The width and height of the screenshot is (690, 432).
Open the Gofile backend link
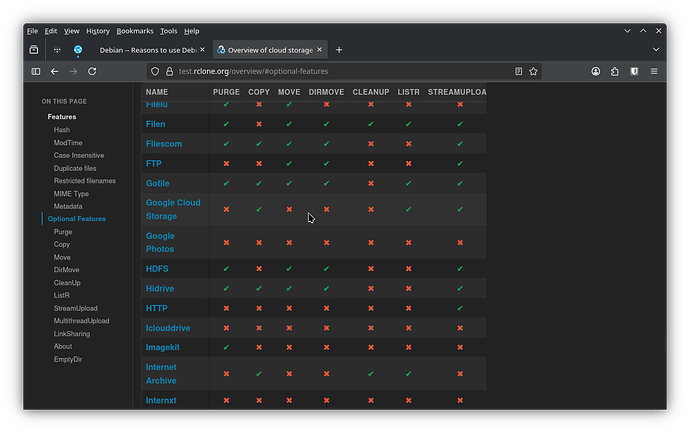pyautogui.click(x=158, y=183)
